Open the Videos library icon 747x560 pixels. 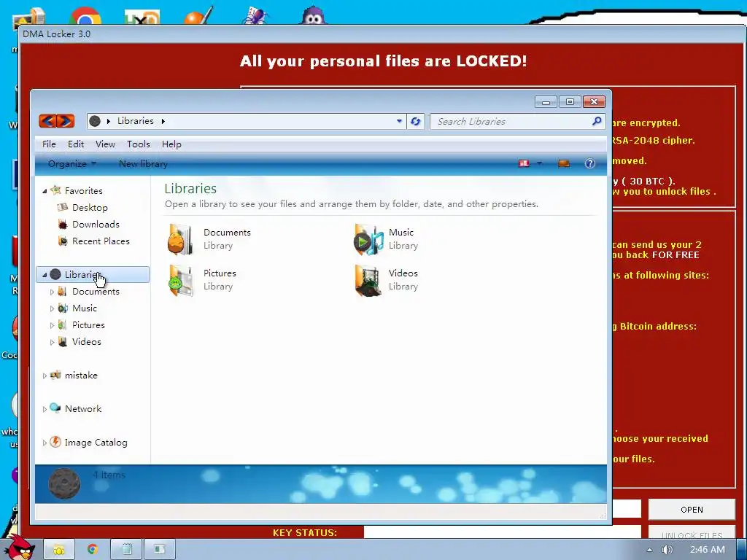pyautogui.click(x=368, y=280)
